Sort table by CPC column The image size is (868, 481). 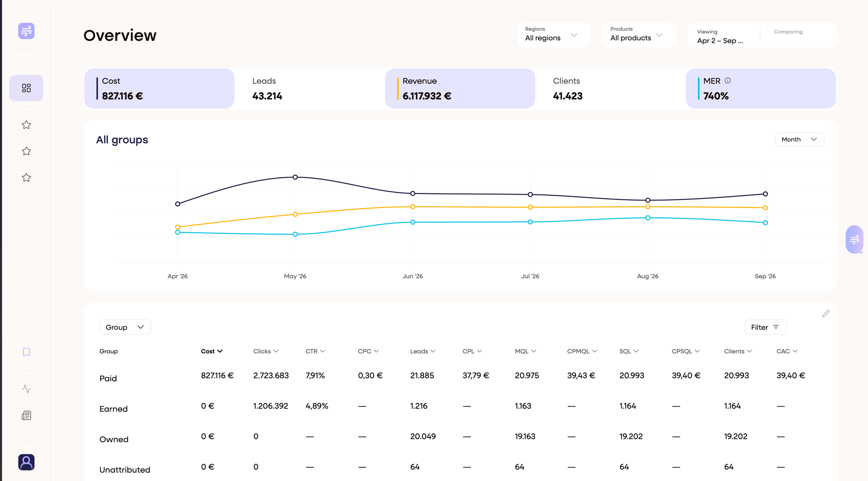pyautogui.click(x=368, y=351)
